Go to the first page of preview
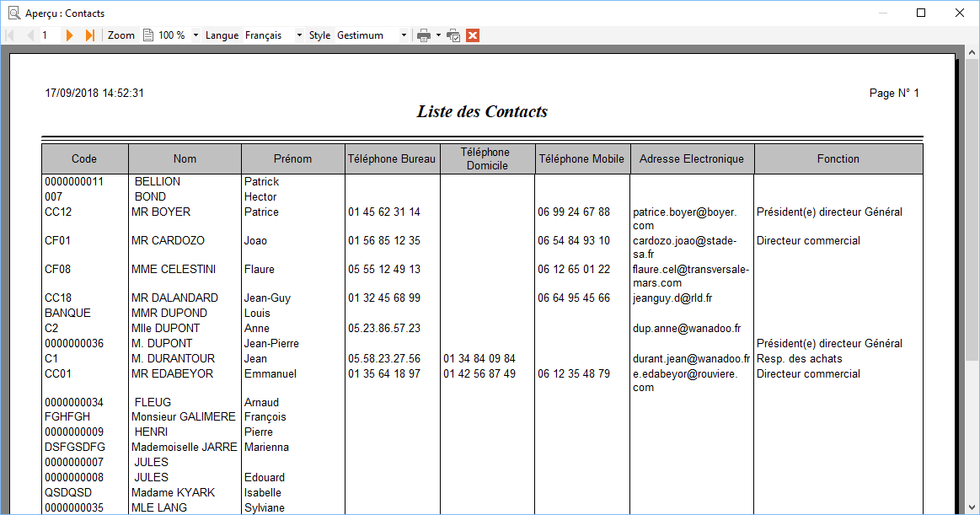The height and width of the screenshot is (515, 980). tap(10, 35)
